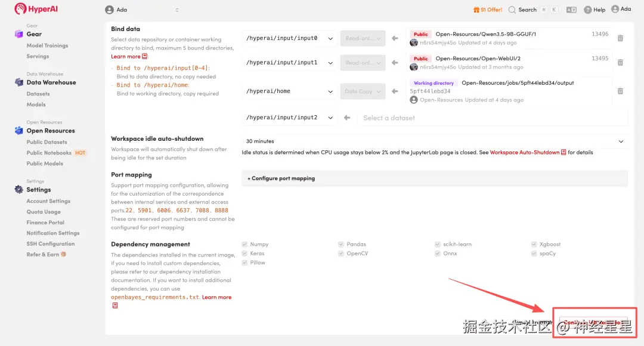Delete the working directory binding with trash icon
This screenshot has width=644, height=346.
click(620, 91)
